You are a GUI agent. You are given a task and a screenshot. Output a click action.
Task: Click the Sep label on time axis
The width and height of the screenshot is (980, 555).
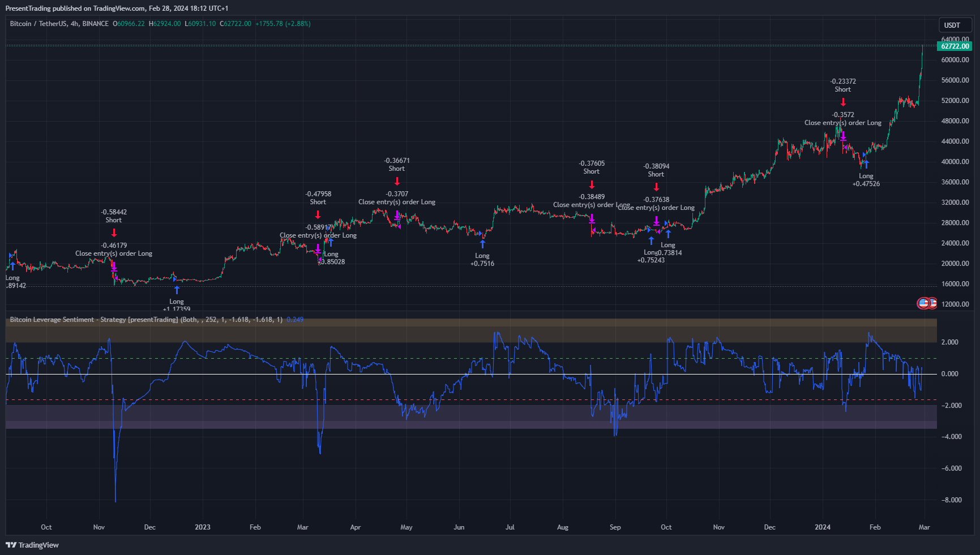[615, 527]
